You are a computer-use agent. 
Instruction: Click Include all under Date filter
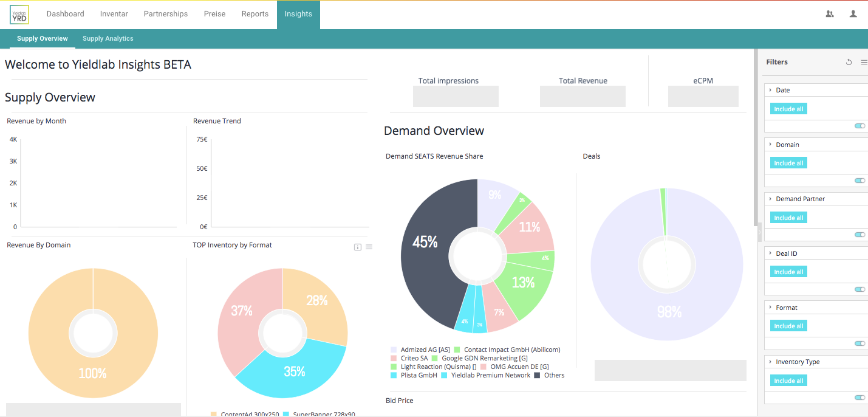click(788, 109)
